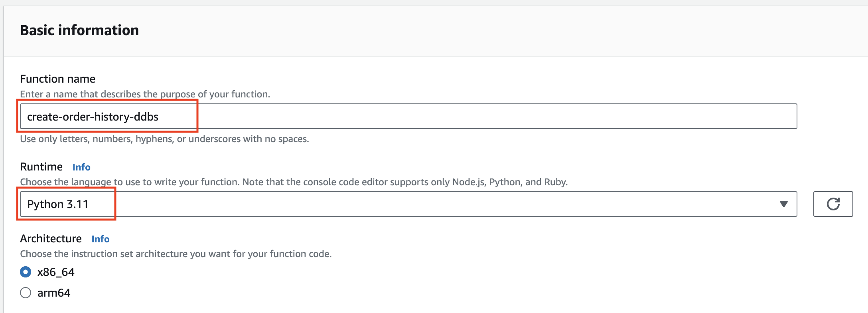Viewport: 868px width, 313px height.
Task: Click the Basic information heading
Action: click(x=79, y=30)
